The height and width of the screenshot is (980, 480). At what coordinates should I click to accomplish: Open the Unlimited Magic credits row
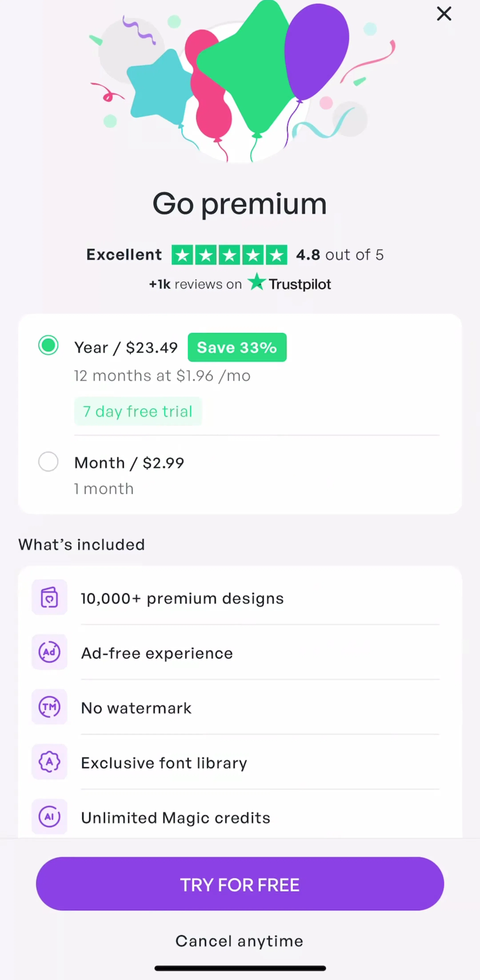(240, 816)
